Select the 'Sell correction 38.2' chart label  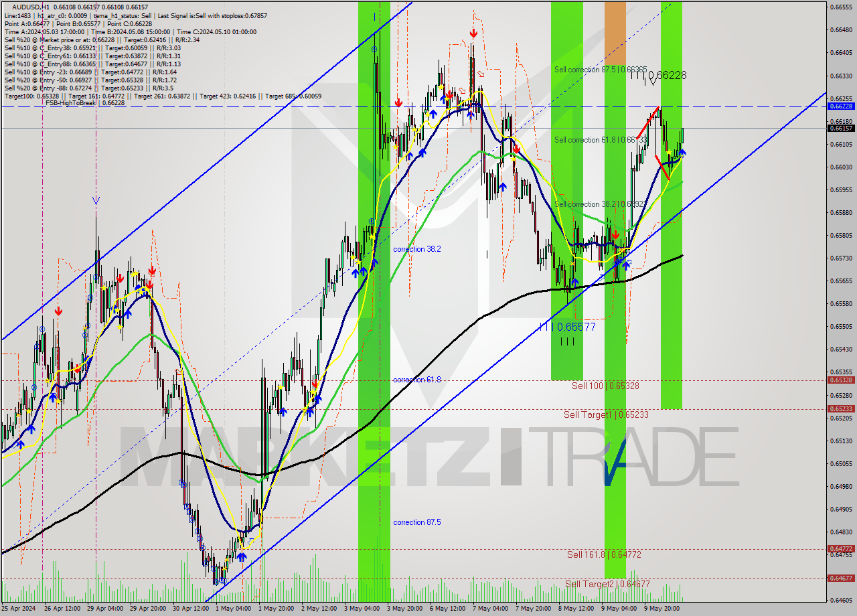pyautogui.click(x=600, y=204)
